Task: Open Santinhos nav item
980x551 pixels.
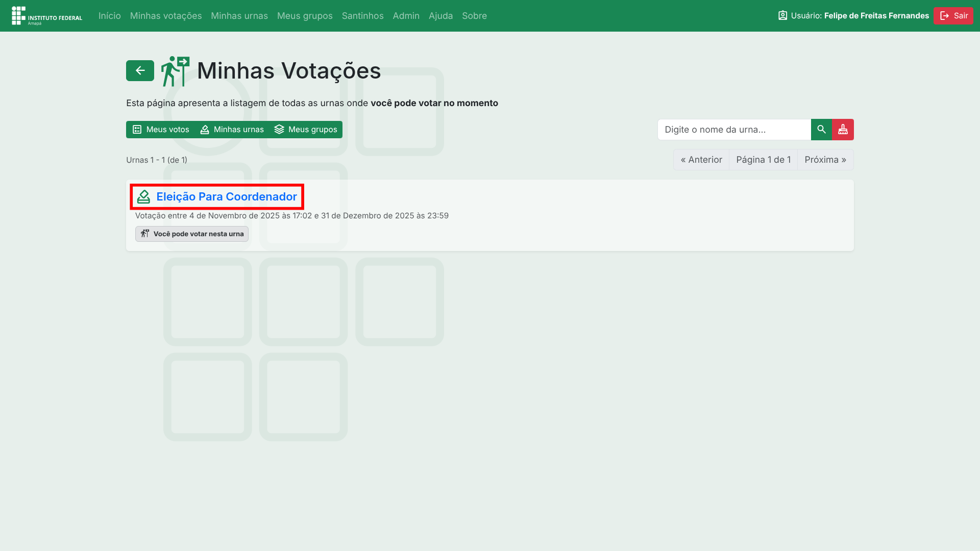Action: click(362, 16)
